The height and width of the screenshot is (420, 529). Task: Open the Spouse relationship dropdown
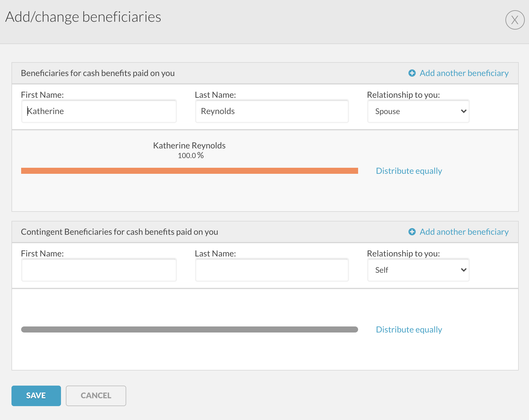pyautogui.click(x=418, y=111)
